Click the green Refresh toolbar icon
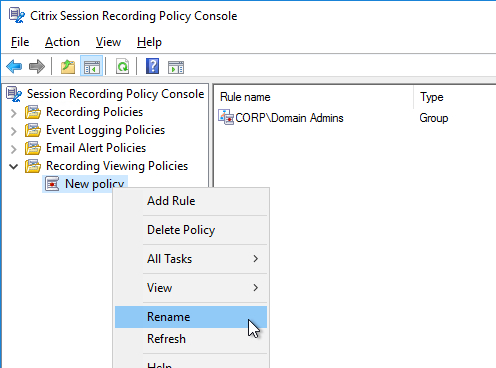 click(122, 66)
